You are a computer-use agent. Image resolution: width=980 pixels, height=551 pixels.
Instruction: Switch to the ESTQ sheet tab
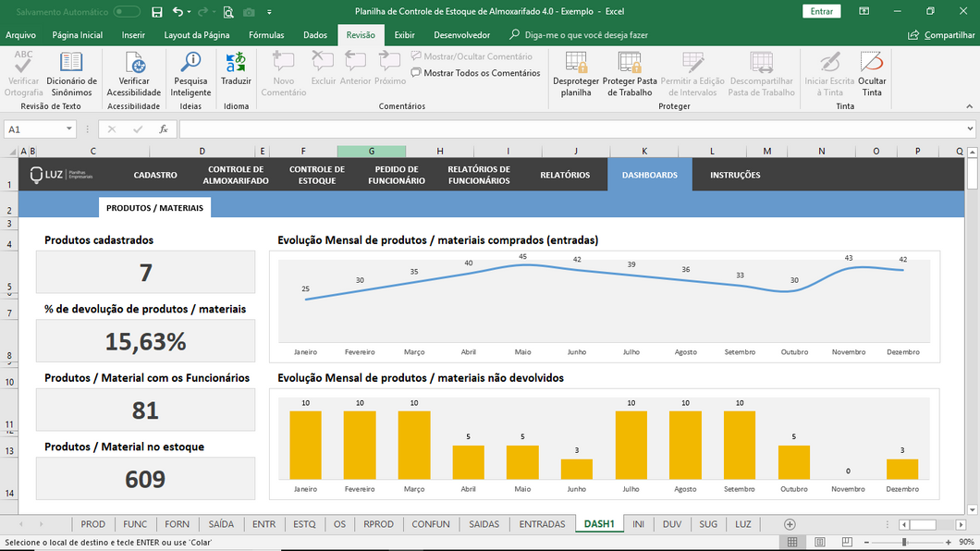tap(304, 524)
